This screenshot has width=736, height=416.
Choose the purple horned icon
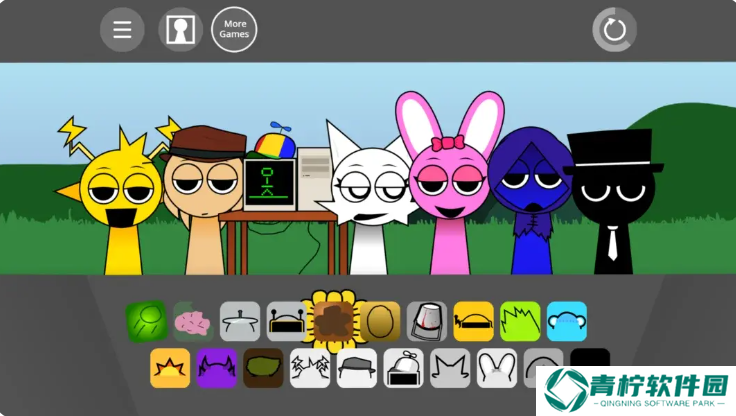[x=216, y=368]
